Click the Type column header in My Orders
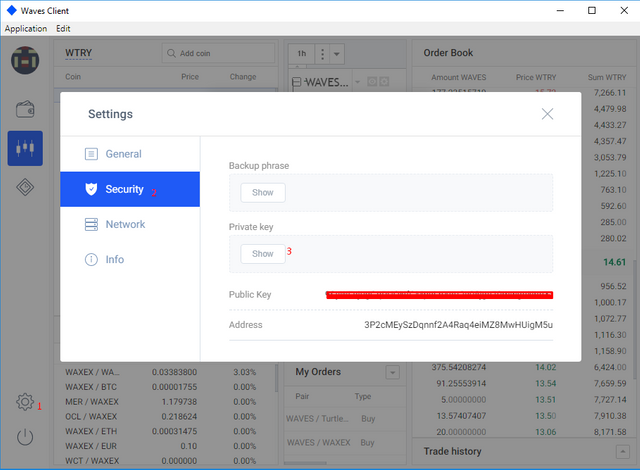Screen dimensions: 640x470 point(362,396)
